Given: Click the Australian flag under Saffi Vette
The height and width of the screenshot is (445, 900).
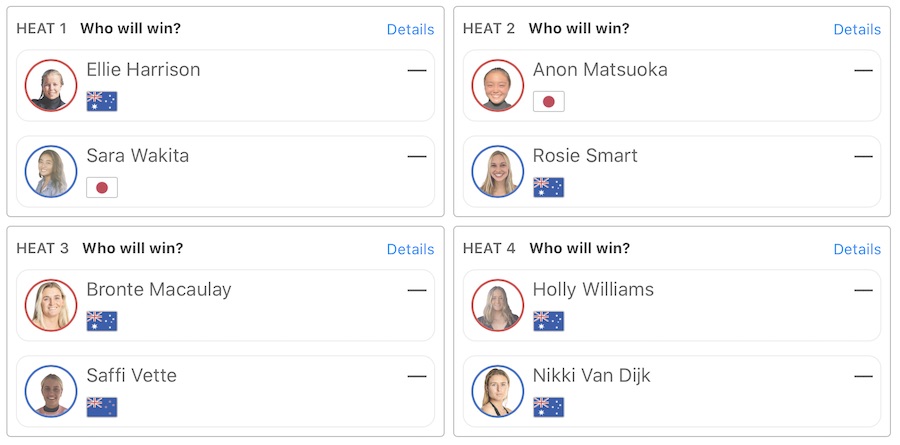Looking at the screenshot, I should tap(102, 407).
